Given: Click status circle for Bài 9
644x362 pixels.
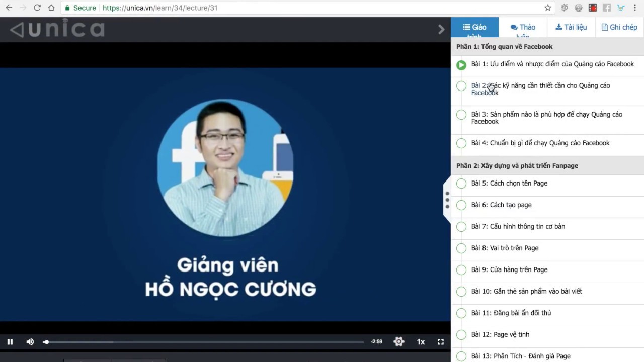Looking at the screenshot, I should [x=461, y=270].
